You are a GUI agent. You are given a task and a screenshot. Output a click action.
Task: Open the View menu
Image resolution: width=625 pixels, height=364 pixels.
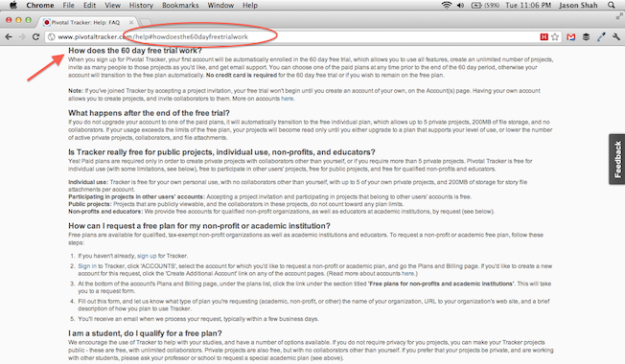click(112, 5)
